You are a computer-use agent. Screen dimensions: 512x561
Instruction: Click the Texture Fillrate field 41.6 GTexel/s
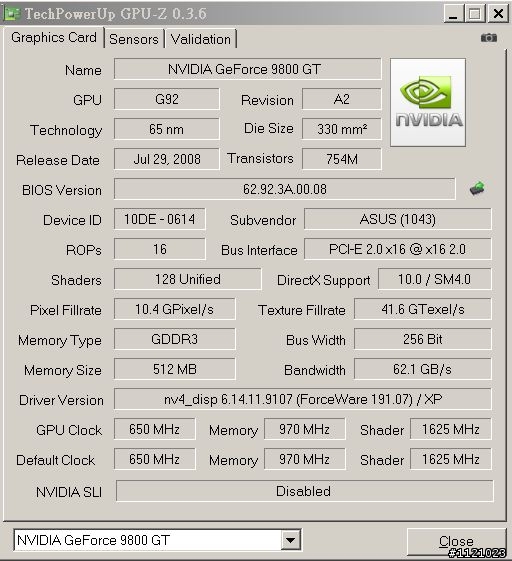[x=423, y=309]
